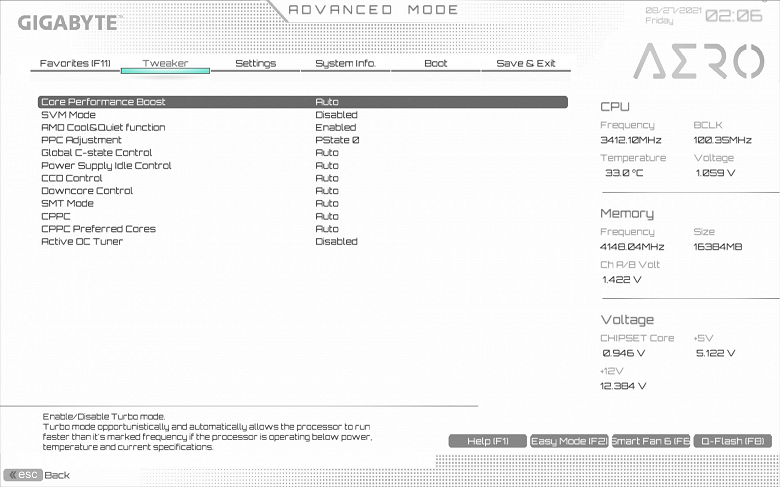This screenshot has width=780, height=487.
Task: Click the memory size 16384MB value
Action: 718,247
